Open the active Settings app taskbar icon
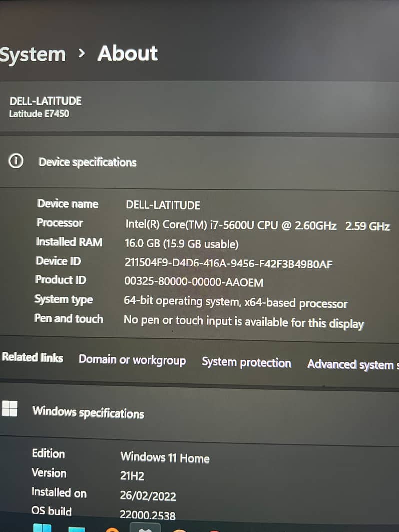This screenshot has width=399, height=532. point(145,528)
